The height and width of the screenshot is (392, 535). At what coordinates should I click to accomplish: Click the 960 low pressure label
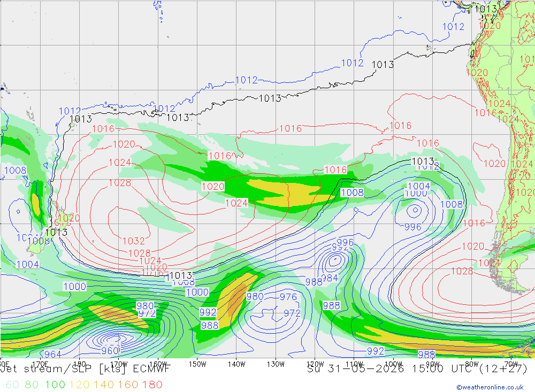coord(110,351)
